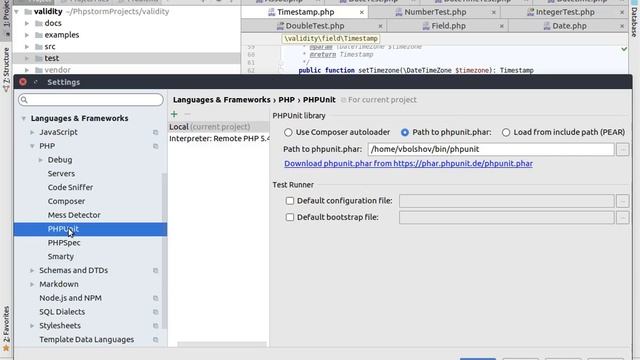This screenshot has width=640, height=360.
Task: Close the Timestamp.php editor tab
Action: pos(362,12)
